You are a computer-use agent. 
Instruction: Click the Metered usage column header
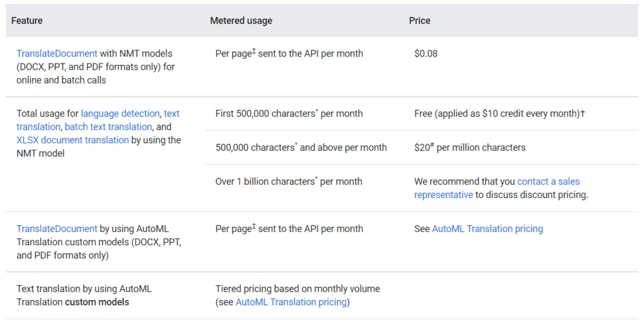pyautogui.click(x=241, y=21)
